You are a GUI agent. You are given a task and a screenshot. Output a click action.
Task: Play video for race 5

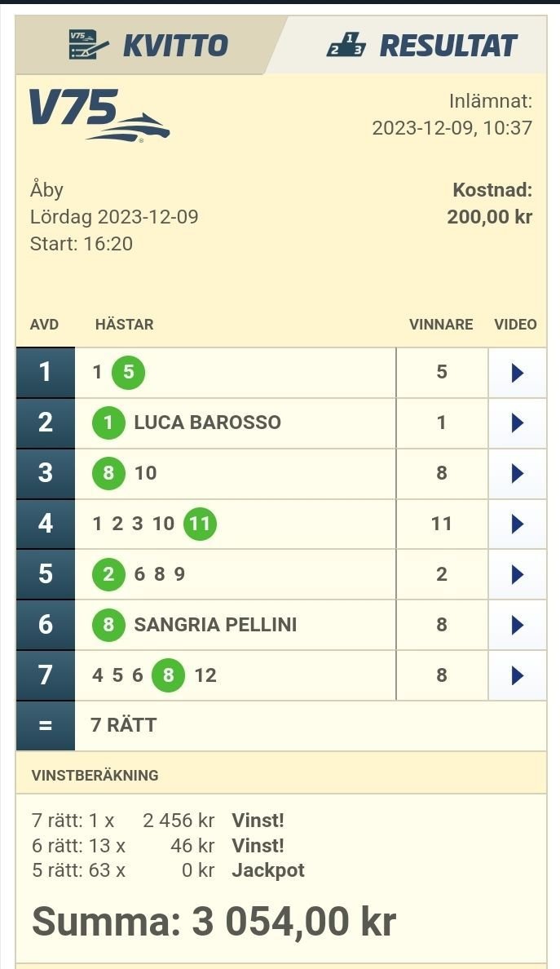517,575
